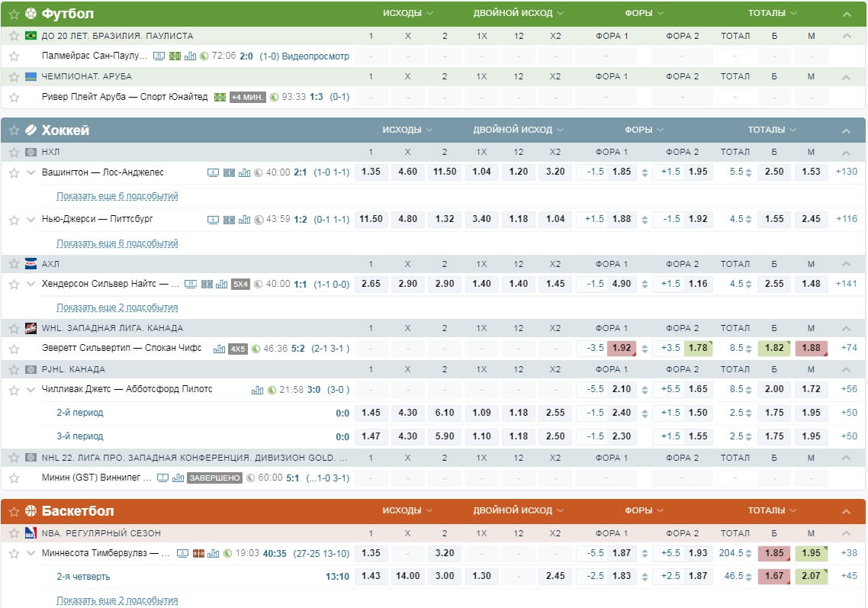
Task: Open statistics icon for Эверетт Сильвертип — Спокан Чифс
Action: coord(220,349)
